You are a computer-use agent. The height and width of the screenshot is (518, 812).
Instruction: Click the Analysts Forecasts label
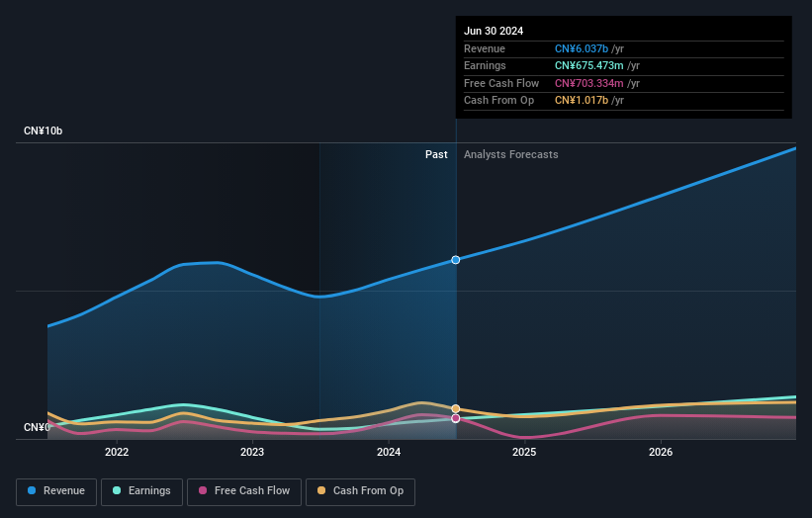(x=510, y=154)
